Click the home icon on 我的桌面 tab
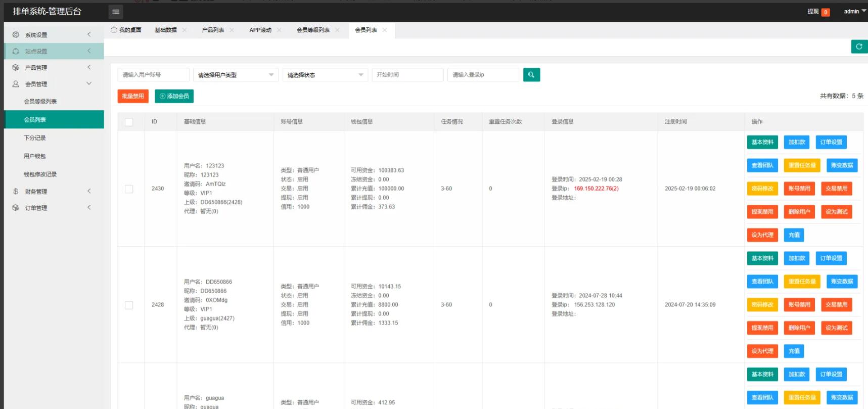 click(x=114, y=30)
